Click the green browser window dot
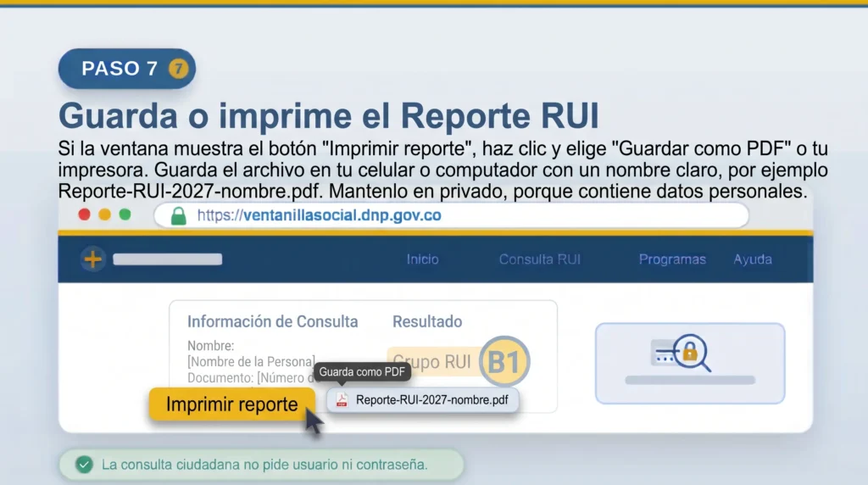This screenshot has width=868, height=485. pos(125,215)
